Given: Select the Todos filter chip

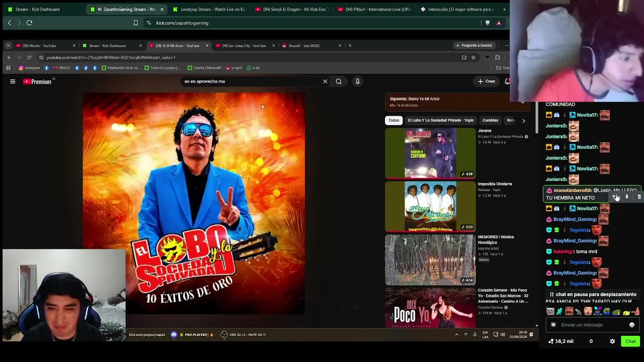Looking at the screenshot, I should (x=394, y=120).
